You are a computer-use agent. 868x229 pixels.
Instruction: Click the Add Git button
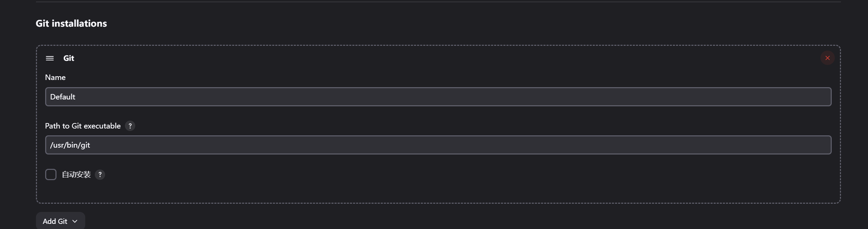[61, 221]
